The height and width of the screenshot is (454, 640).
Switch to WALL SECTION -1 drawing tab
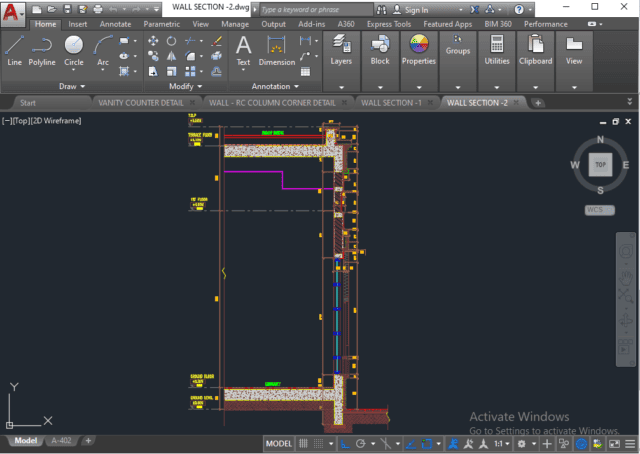coord(390,102)
